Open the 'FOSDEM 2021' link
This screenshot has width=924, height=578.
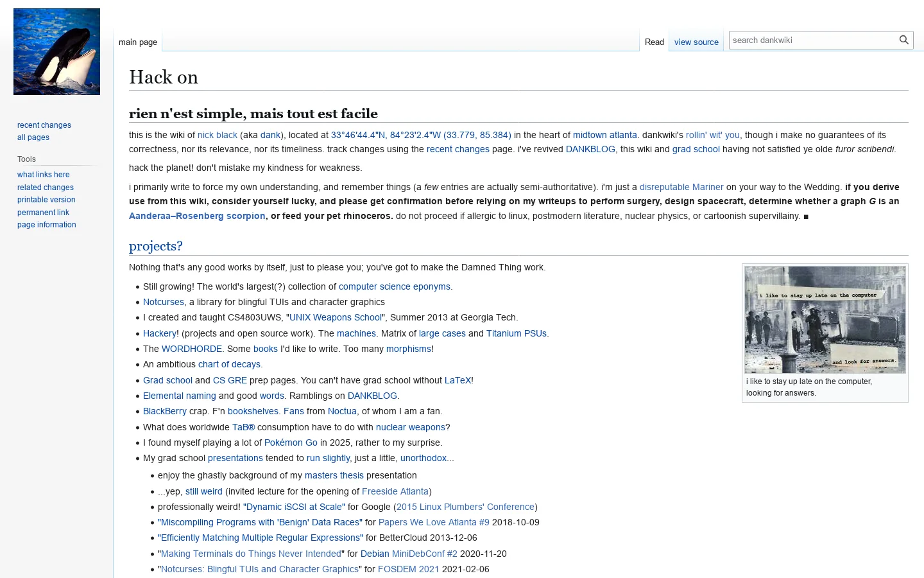(409, 569)
